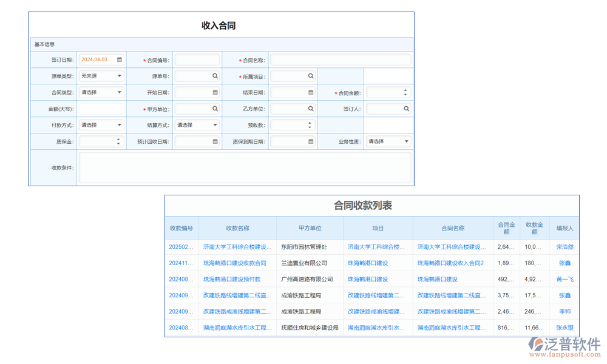This screenshot has height=364, width=607.
Task: Click the 源单号 search magnifier
Action: [x=215, y=76]
